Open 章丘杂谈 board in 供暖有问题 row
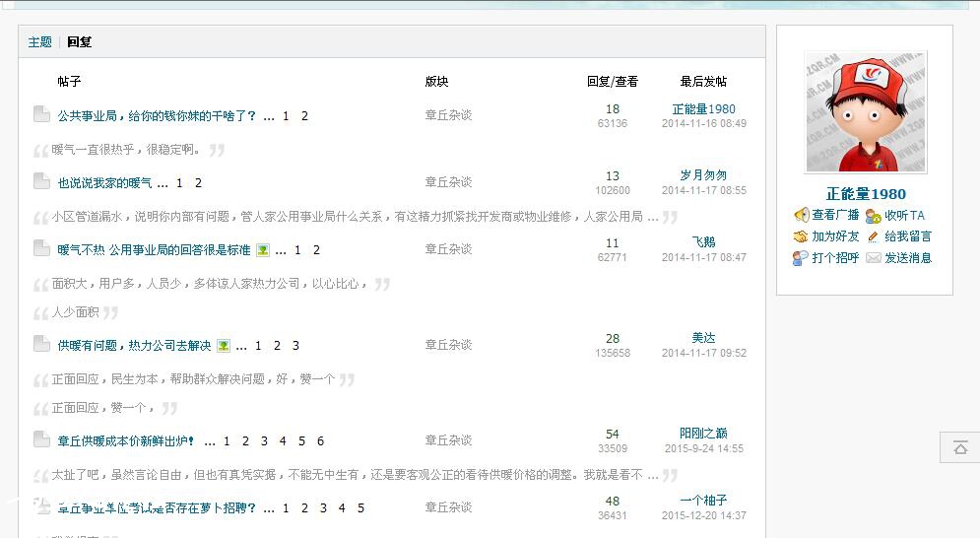 [448, 345]
